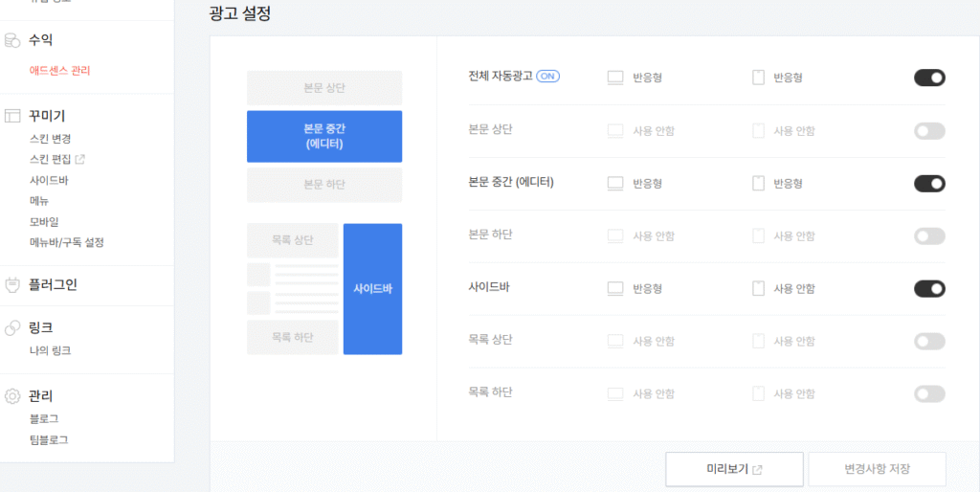Click the 관리 gear icon
980x492 pixels.
(x=12, y=395)
